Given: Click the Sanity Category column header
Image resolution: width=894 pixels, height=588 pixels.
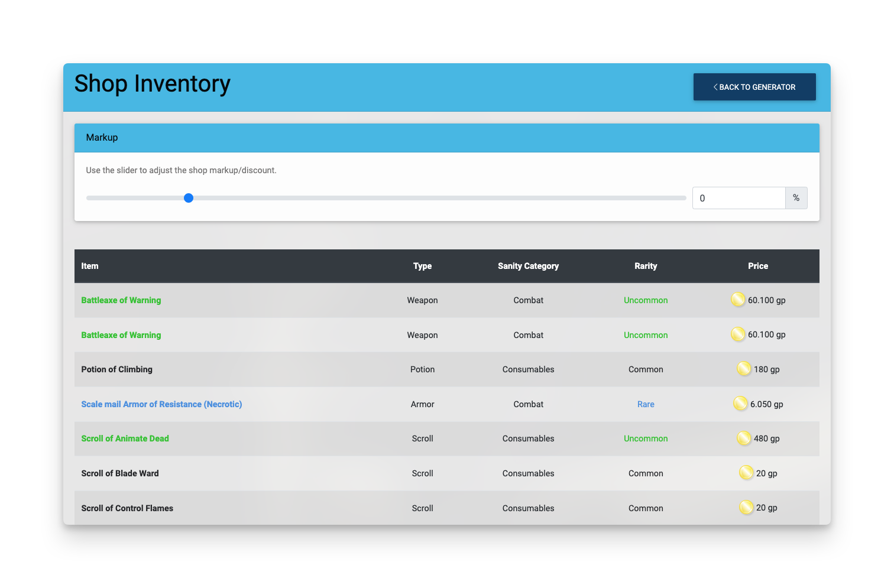Looking at the screenshot, I should (x=528, y=266).
